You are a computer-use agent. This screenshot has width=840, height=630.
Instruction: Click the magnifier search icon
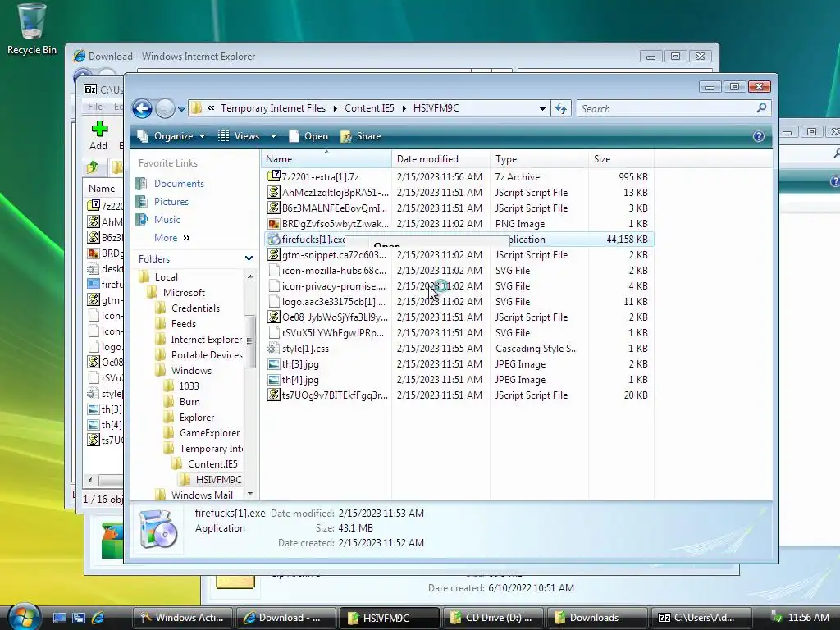pos(761,108)
